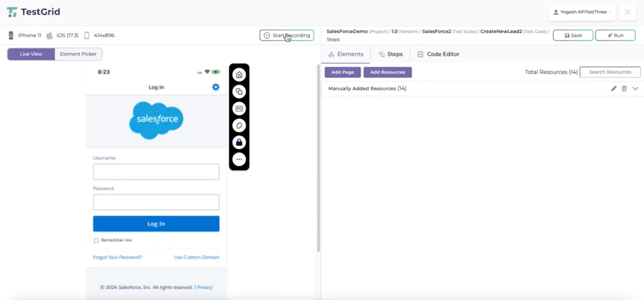
Task: Close the recorder with X button
Action: pyautogui.click(x=627, y=12)
